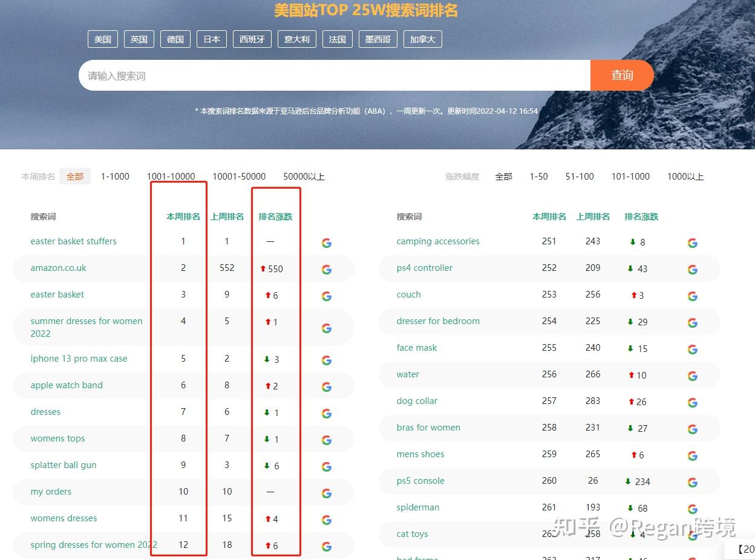
Task: Open Google icon for splatter ball gun
Action: [x=327, y=467]
